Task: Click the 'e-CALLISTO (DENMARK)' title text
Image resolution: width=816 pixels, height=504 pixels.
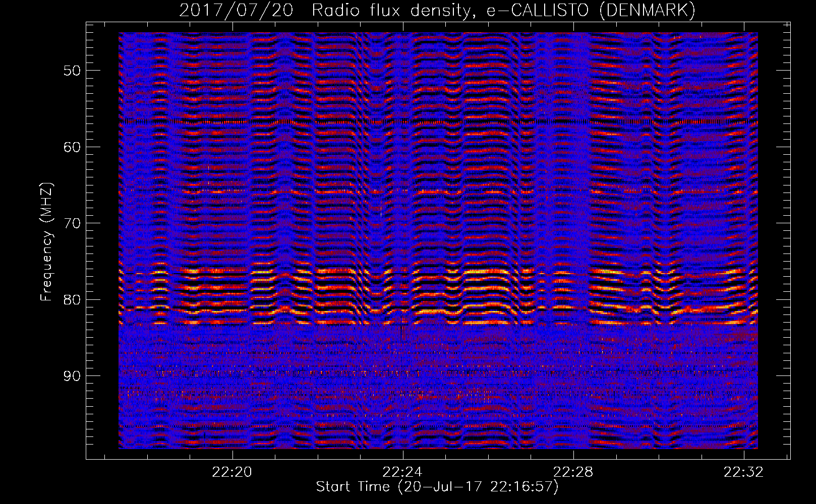Action: pos(591,11)
